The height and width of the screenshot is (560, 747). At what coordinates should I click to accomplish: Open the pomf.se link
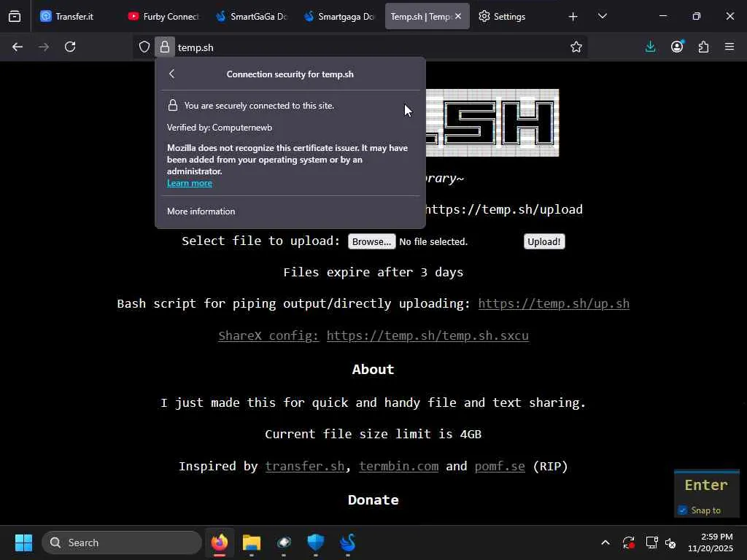(x=500, y=466)
